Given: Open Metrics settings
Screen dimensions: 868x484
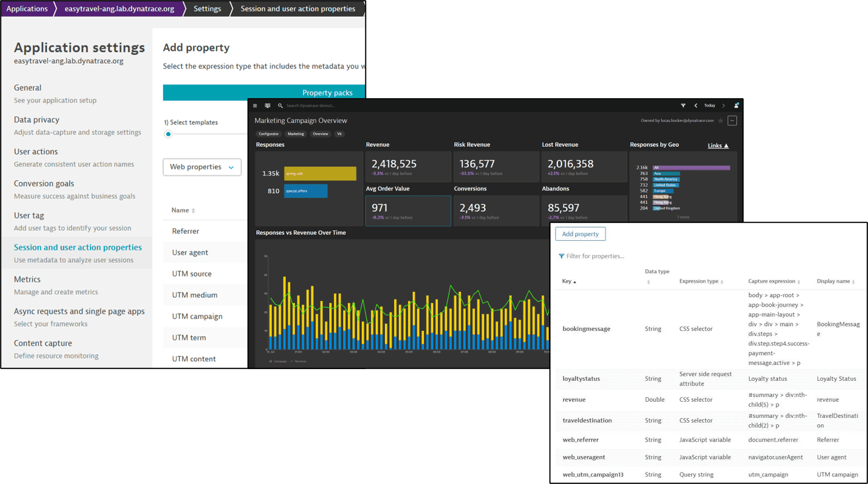Looking at the screenshot, I should pyautogui.click(x=27, y=279).
